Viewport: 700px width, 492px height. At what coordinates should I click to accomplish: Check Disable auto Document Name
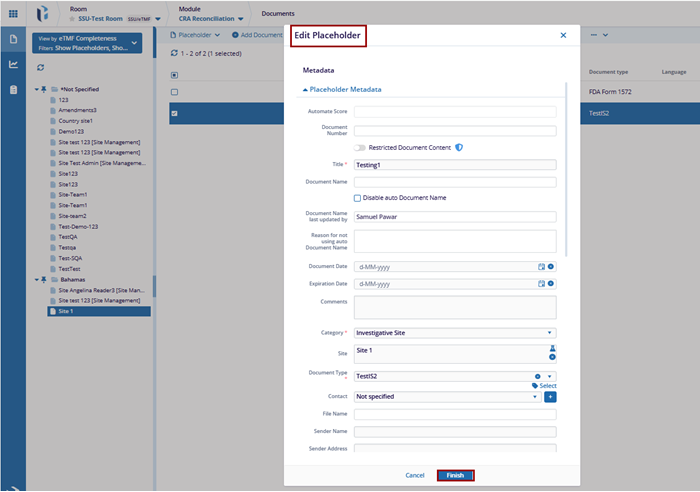[x=358, y=198]
